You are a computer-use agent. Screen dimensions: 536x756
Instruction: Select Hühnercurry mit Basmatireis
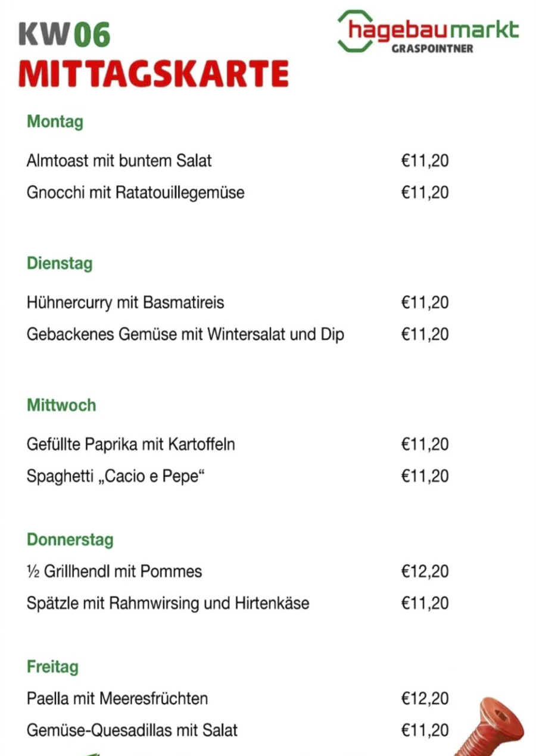[125, 302]
